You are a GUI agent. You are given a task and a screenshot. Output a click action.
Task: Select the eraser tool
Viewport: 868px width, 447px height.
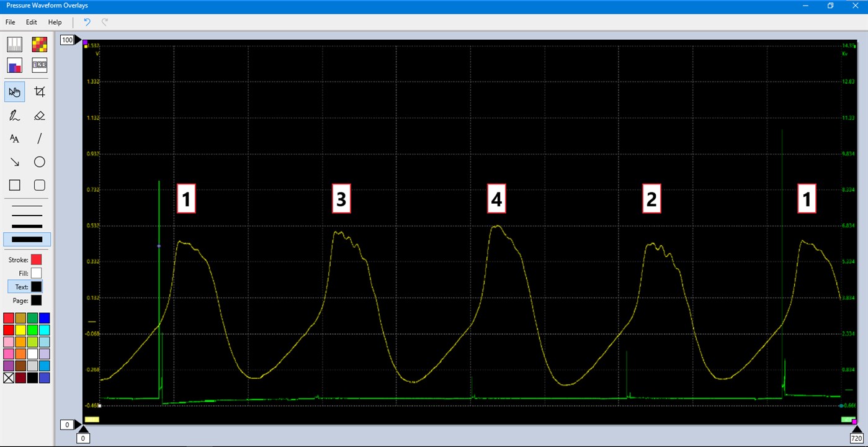point(39,115)
